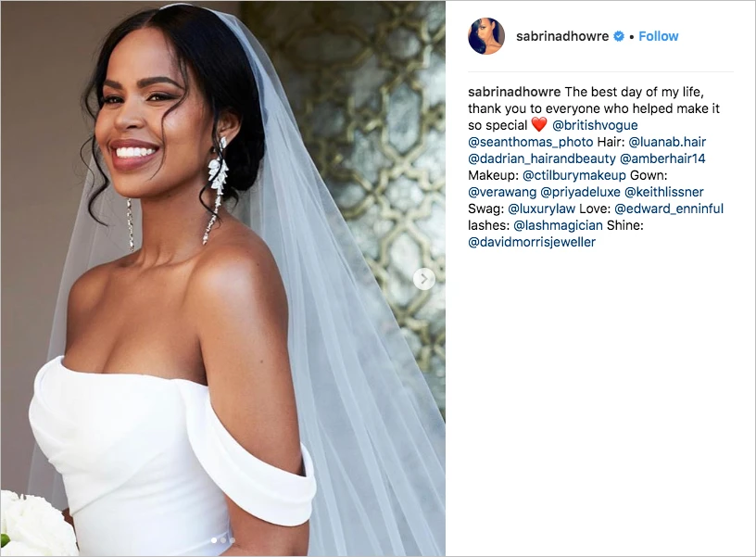Click the sabrinadhowre name in the caption

(x=514, y=92)
